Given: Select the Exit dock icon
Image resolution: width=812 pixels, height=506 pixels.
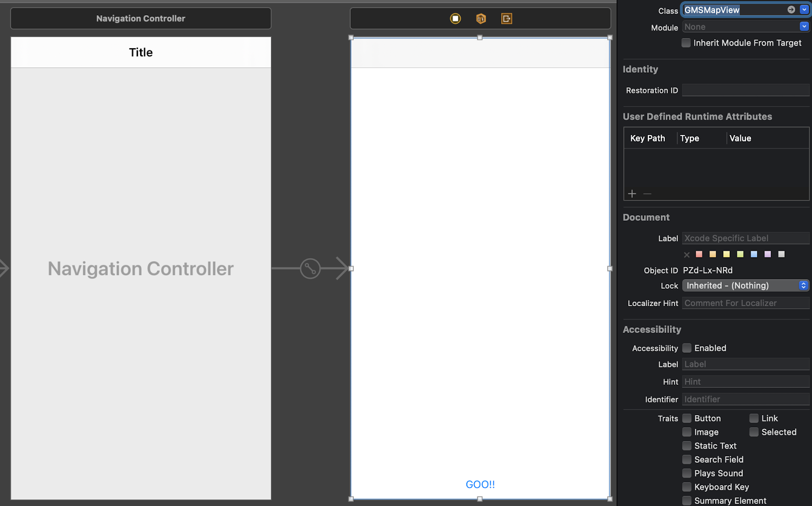Looking at the screenshot, I should pyautogui.click(x=506, y=19).
